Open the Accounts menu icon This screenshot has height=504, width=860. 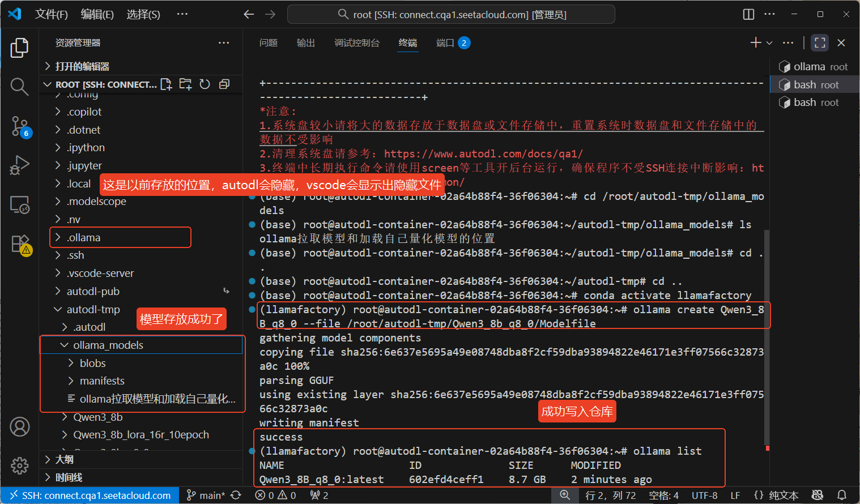tap(19, 426)
